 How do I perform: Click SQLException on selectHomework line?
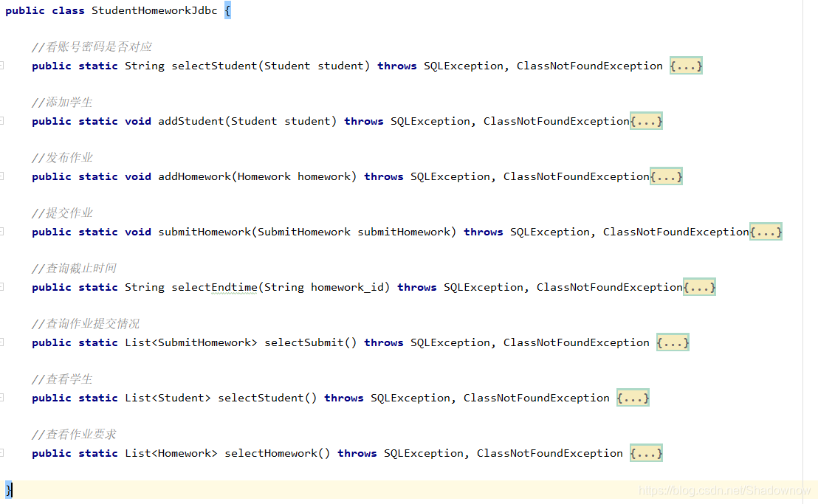coord(424,453)
